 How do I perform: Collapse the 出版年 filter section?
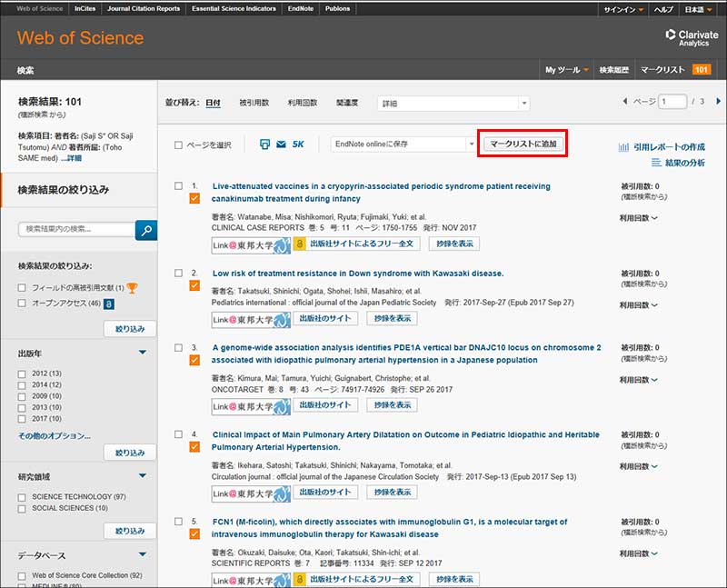(143, 353)
